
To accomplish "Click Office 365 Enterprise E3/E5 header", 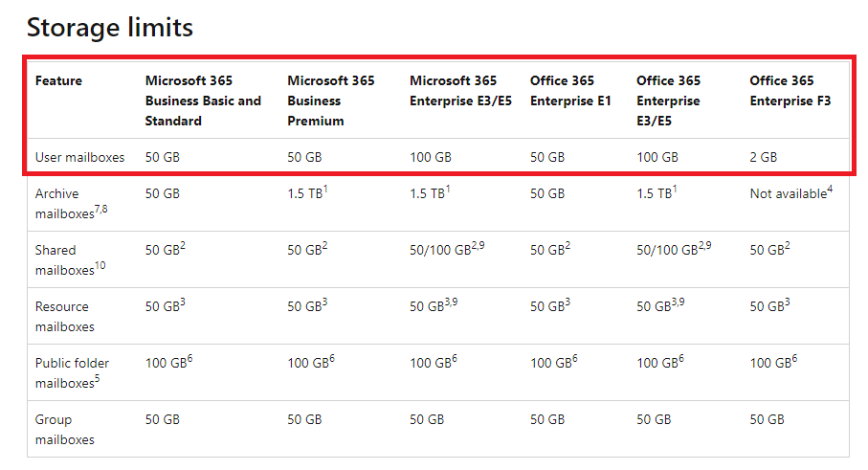I will click(668, 101).
